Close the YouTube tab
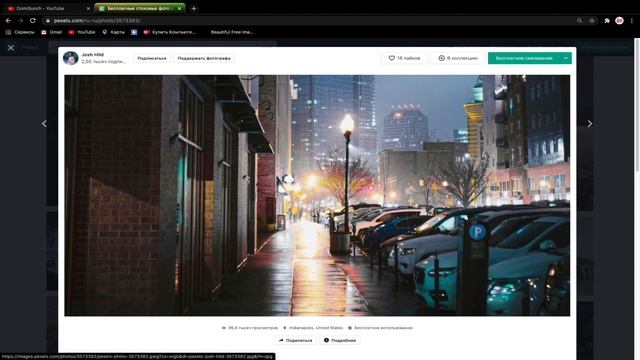640x360 pixels. point(88,8)
